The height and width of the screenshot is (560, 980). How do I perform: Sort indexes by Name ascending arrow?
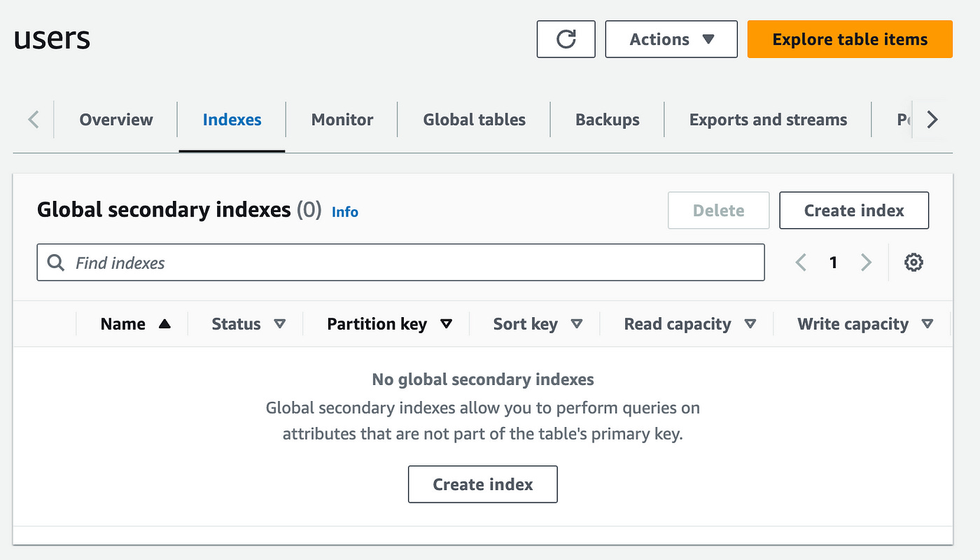164,324
